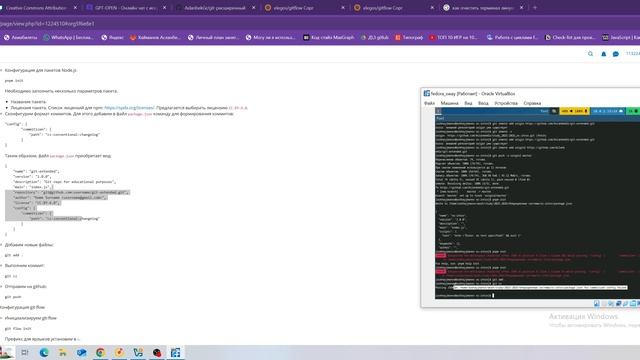Open VirtualBox Вид menu
Viewport: 640px width, 360px height.
[468, 103]
